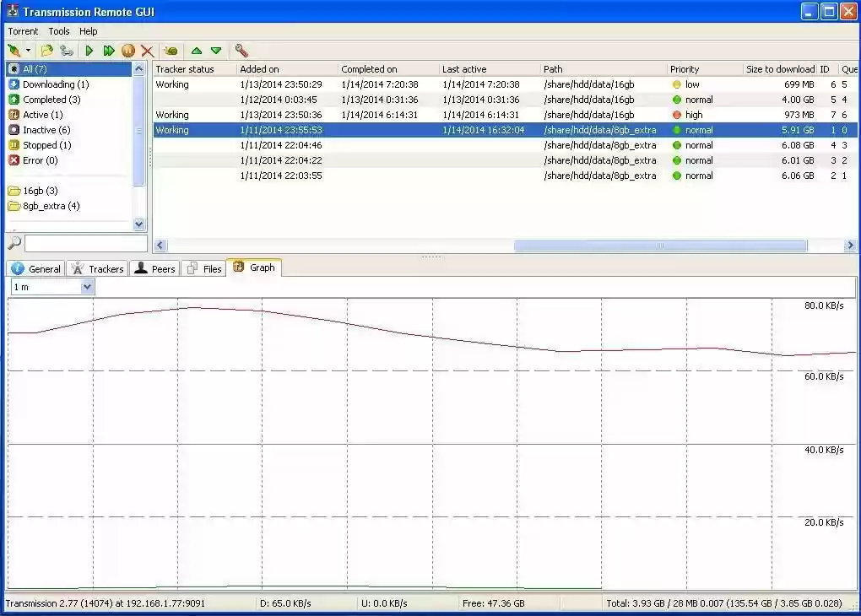Sort by ID column header
861x616 pixels.
click(828, 69)
